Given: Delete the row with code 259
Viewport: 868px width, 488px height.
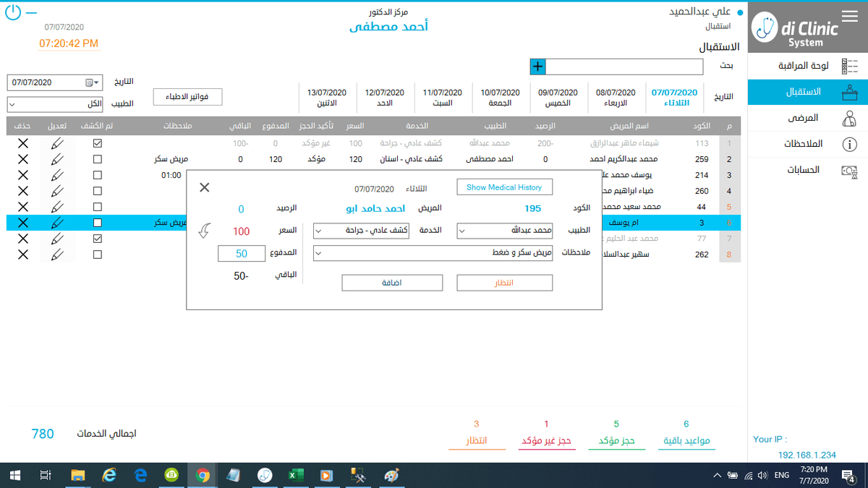Looking at the screenshot, I should coord(23,159).
